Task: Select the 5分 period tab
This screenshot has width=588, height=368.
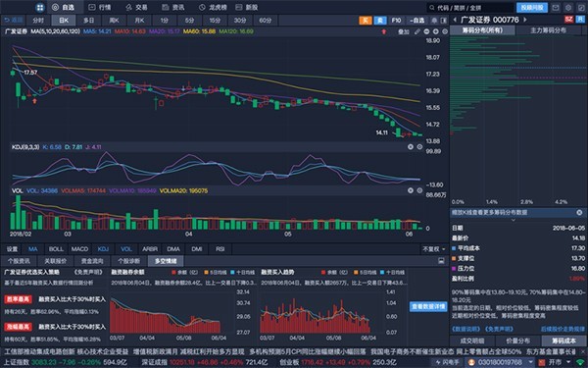Action: pos(189,21)
